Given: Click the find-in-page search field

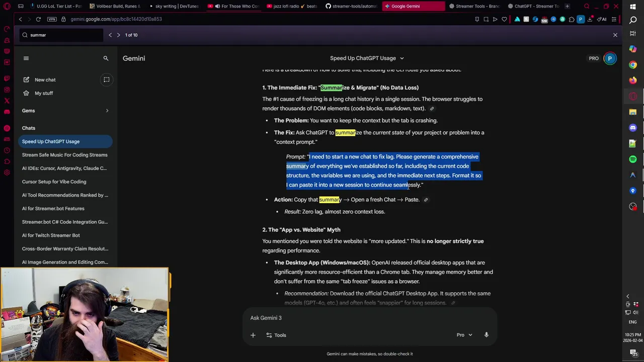Looking at the screenshot, I should (61, 35).
